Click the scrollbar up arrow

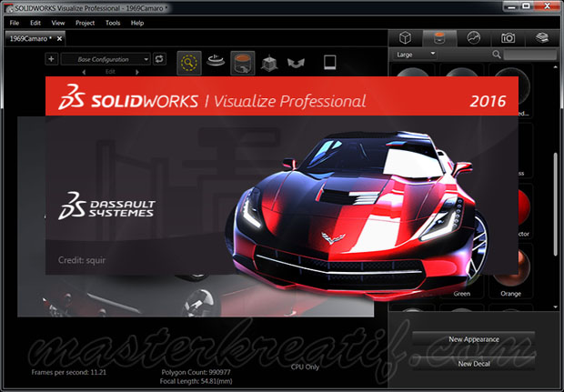tap(556, 67)
